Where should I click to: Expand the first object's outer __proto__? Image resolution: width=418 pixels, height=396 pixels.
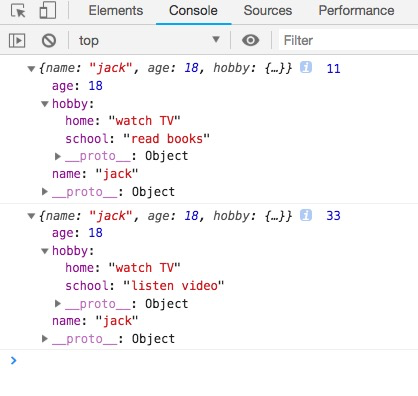pos(45,192)
